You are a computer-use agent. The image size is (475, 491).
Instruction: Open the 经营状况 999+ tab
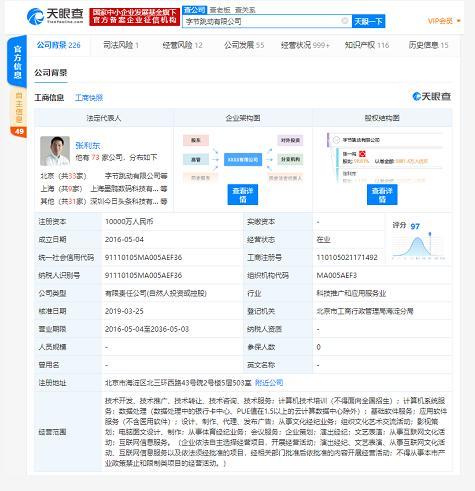click(x=305, y=45)
